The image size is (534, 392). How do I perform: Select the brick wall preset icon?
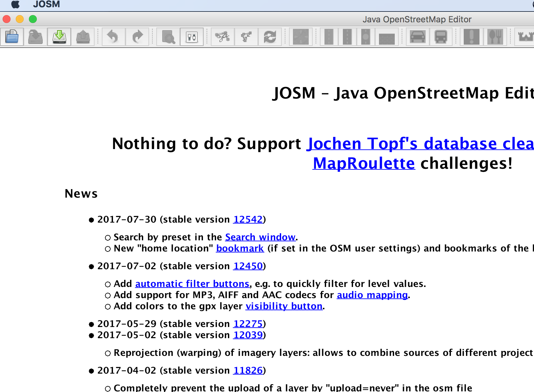[387, 37]
